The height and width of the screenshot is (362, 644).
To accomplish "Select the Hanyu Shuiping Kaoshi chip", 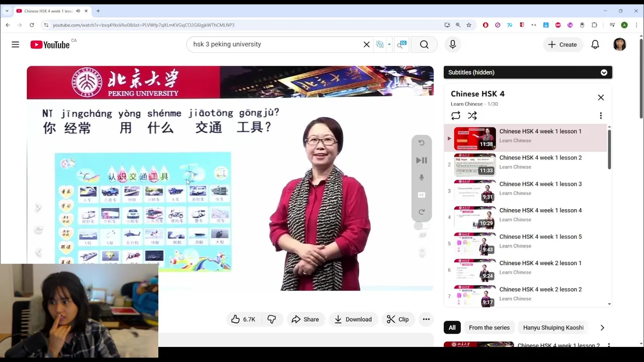I will coord(553,328).
